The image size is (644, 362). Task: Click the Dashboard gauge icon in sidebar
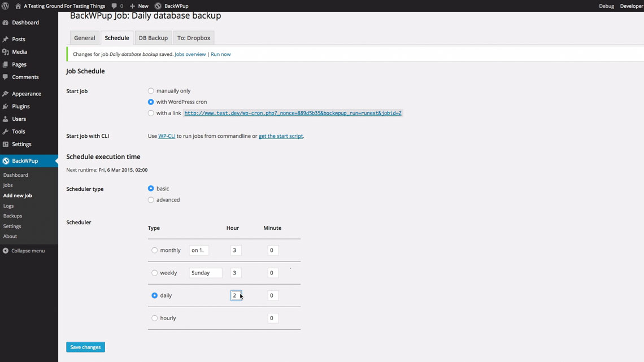tap(5, 23)
